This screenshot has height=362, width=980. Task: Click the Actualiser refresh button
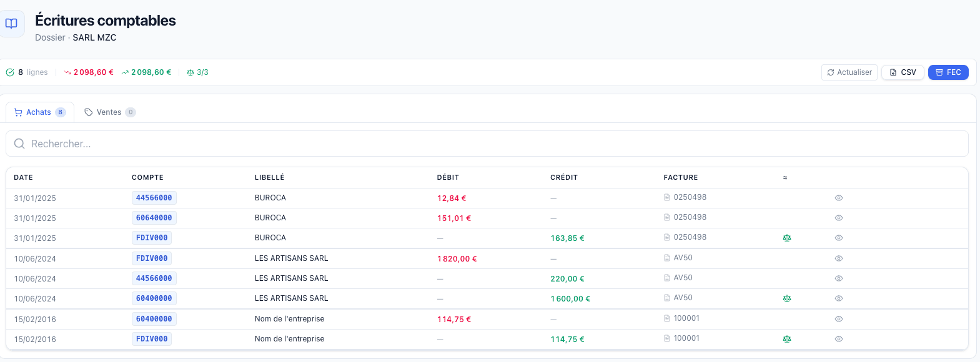tap(849, 72)
